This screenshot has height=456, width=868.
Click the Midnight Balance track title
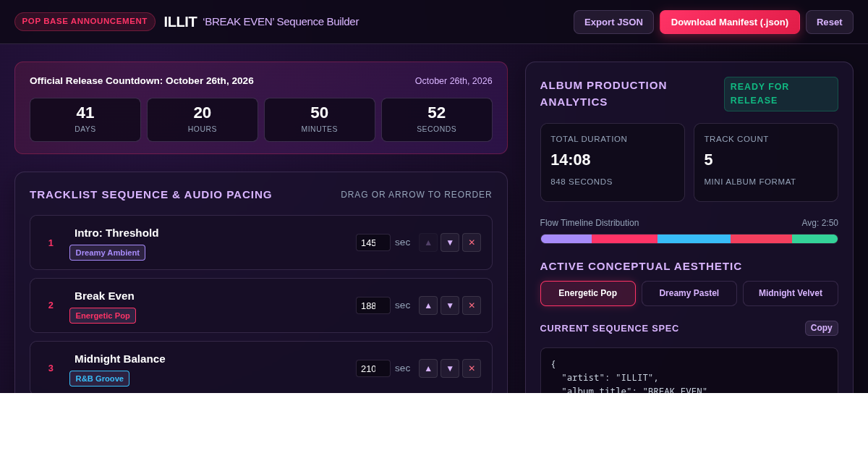(120, 359)
